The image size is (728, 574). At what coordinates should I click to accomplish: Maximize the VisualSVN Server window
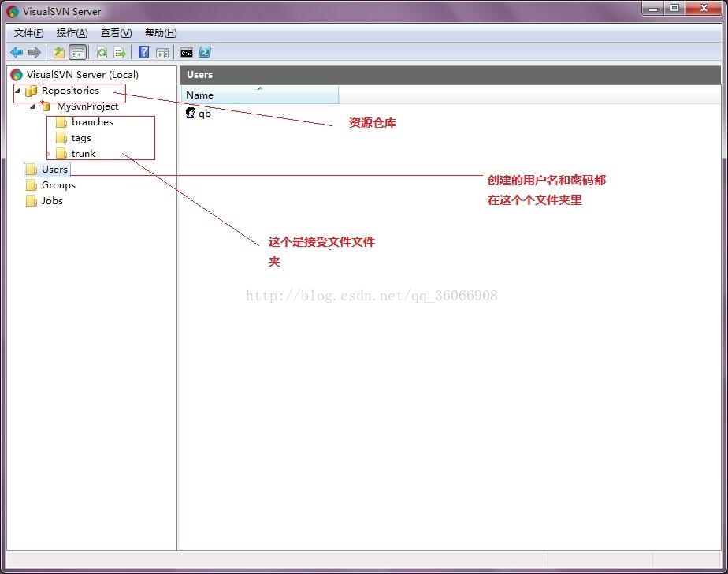coord(674,9)
